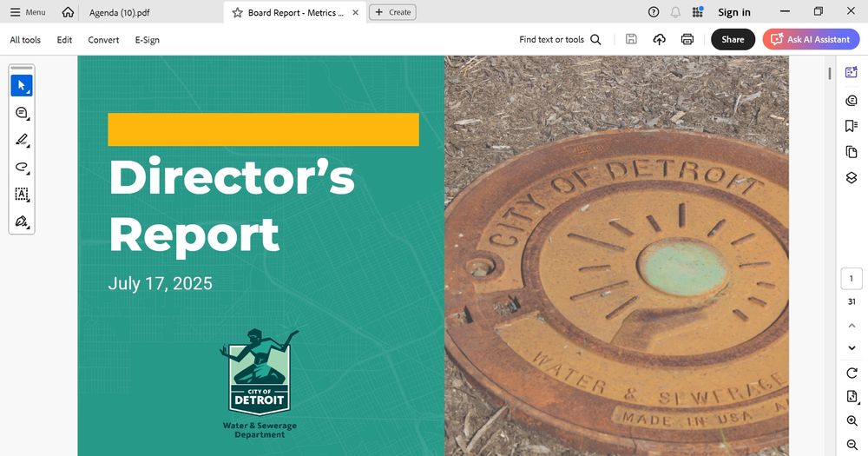
Task: Select the Add text box tool
Action: [x=22, y=195]
